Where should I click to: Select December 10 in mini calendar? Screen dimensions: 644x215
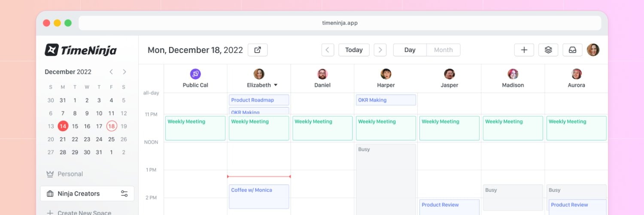click(x=99, y=114)
